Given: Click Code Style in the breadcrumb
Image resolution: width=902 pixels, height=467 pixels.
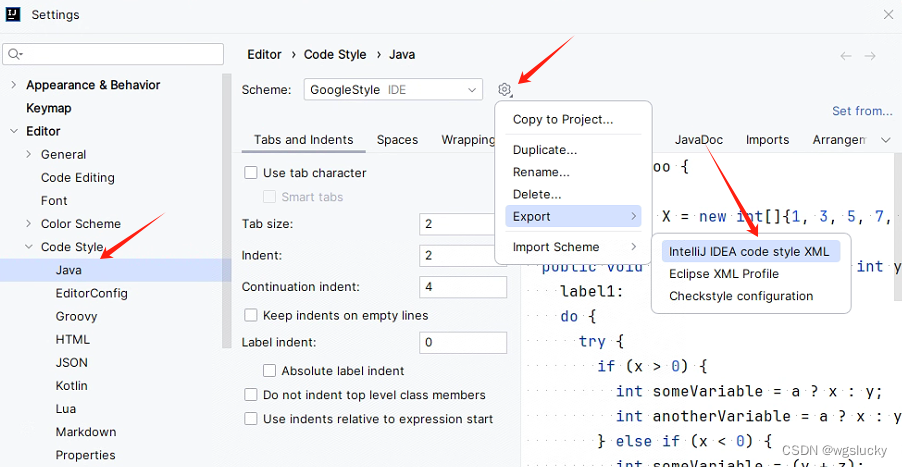Looking at the screenshot, I should pos(335,55).
